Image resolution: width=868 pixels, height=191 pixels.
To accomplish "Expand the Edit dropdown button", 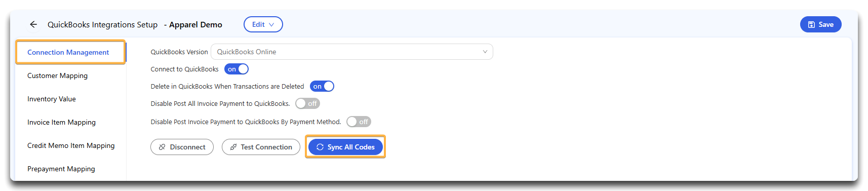I will 263,24.
